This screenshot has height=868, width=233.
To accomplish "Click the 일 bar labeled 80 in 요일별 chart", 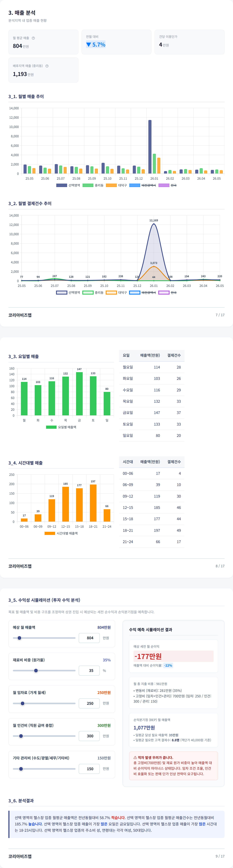I will tap(107, 404).
